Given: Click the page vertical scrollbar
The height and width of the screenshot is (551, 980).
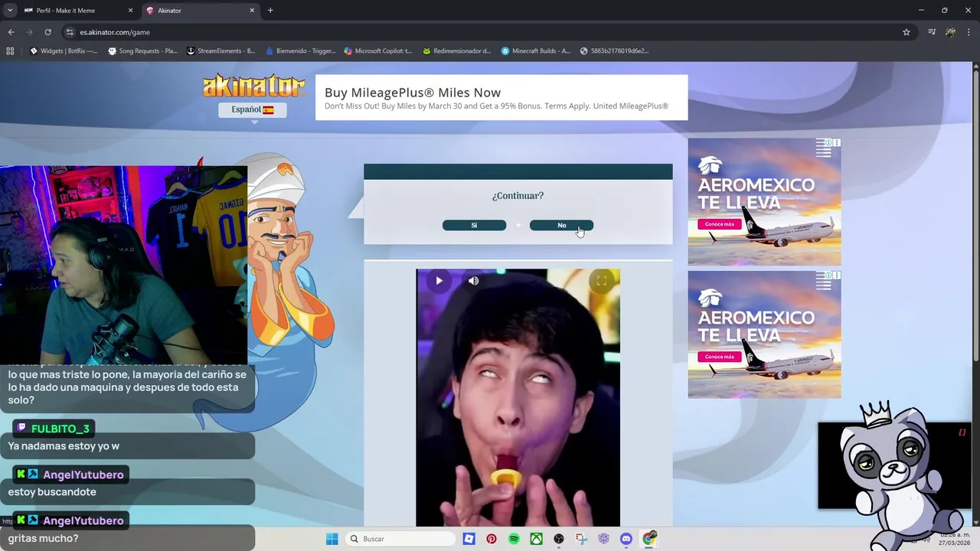Looking at the screenshot, I should pyautogui.click(x=975, y=214).
